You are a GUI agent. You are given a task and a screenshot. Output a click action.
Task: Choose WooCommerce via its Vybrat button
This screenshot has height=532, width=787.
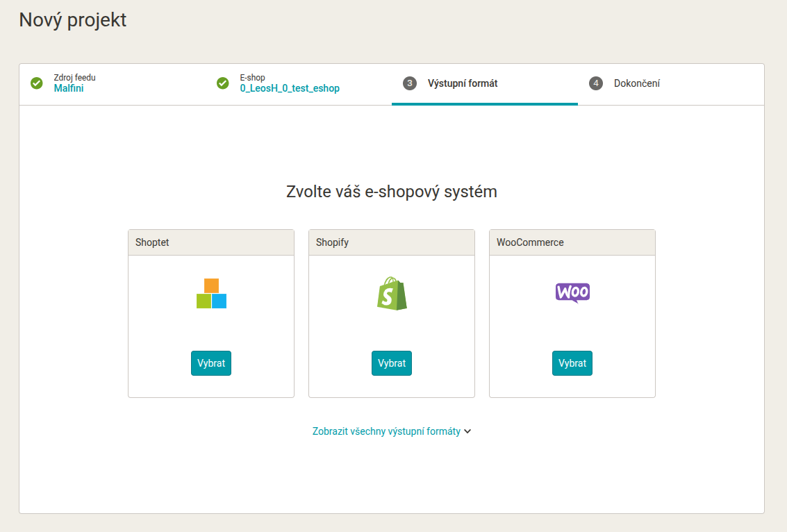(x=572, y=363)
